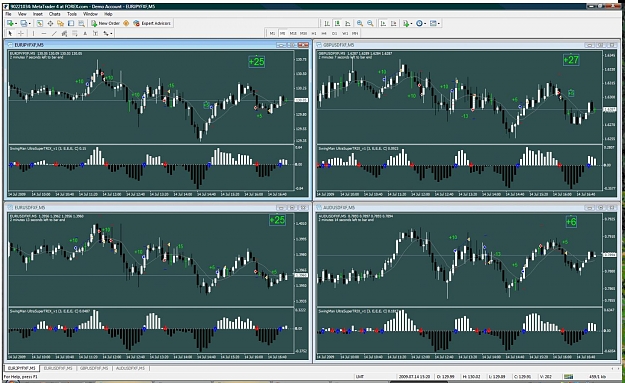Open the Charts menu
This screenshot has width=625, height=383.
coord(55,14)
